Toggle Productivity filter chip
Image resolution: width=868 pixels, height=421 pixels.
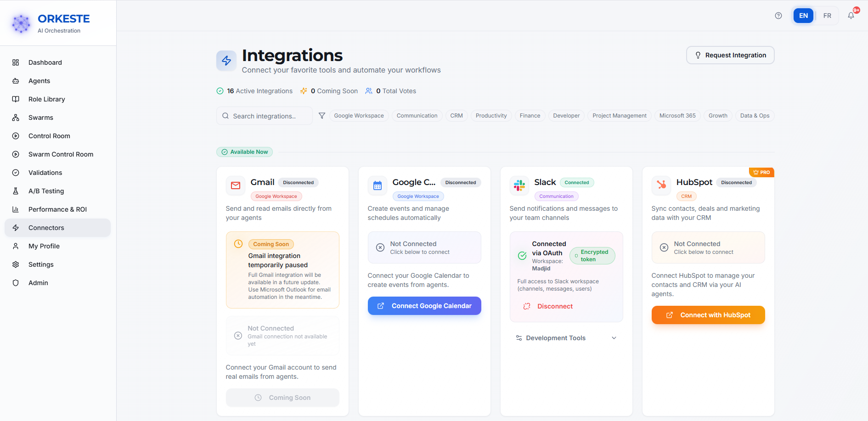(491, 116)
